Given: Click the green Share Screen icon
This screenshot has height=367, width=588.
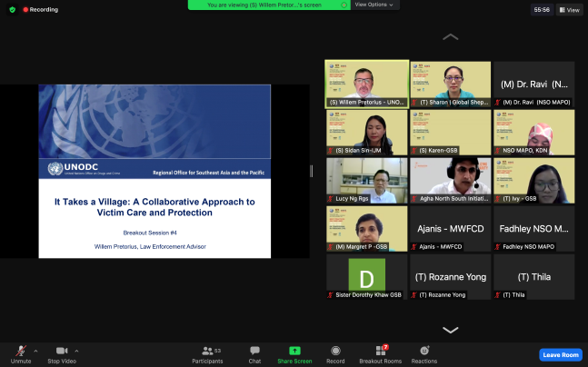Looking at the screenshot, I should (294, 352).
